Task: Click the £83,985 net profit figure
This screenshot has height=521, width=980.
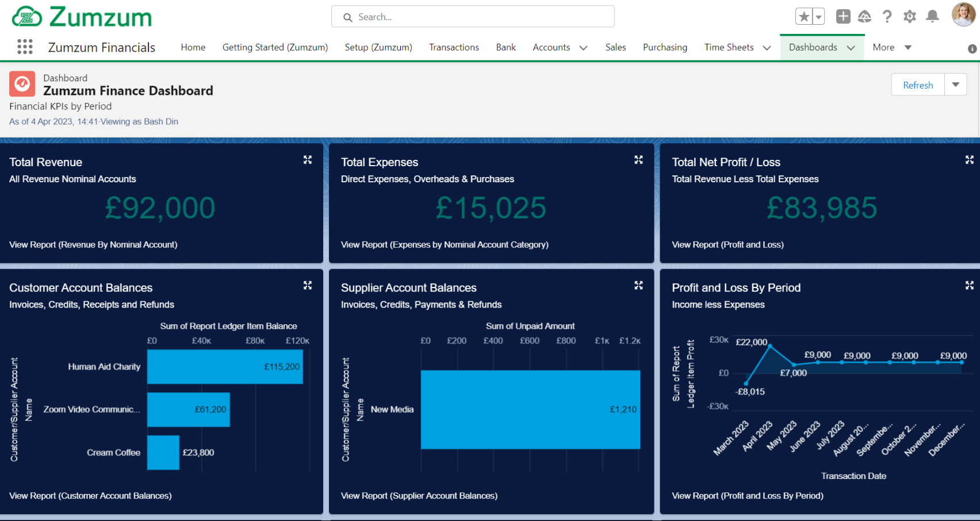Action: tap(822, 208)
